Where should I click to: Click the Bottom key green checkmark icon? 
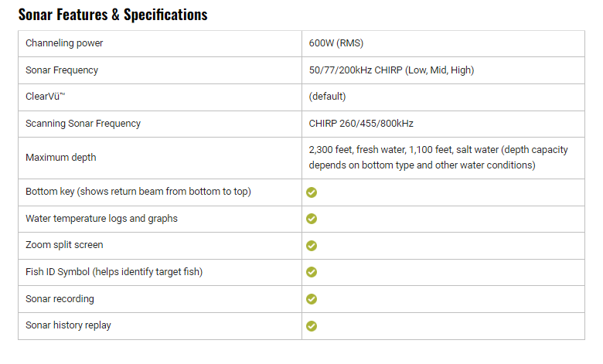312,192
